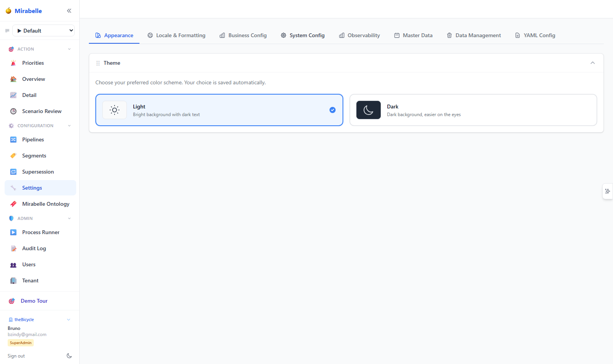The width and height of the screenshot is (613, 364).
Task: Switch to the Observability tab
Action: click(x=359, y=35)
